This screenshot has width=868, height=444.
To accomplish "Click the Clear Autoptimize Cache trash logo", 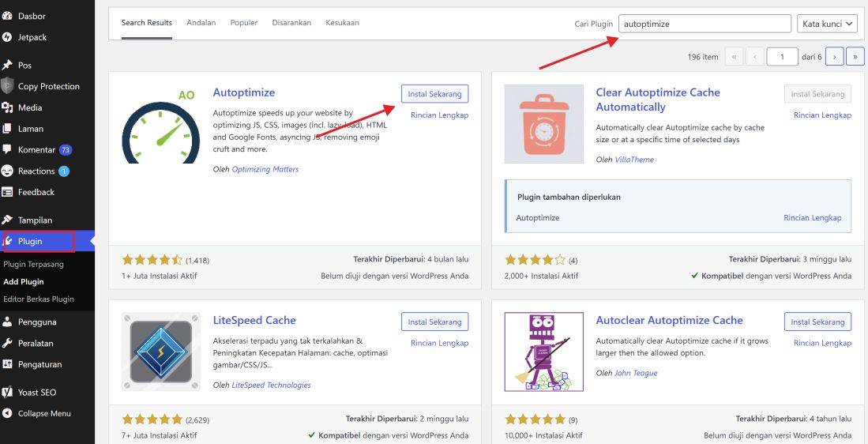I will pos(543,124).
